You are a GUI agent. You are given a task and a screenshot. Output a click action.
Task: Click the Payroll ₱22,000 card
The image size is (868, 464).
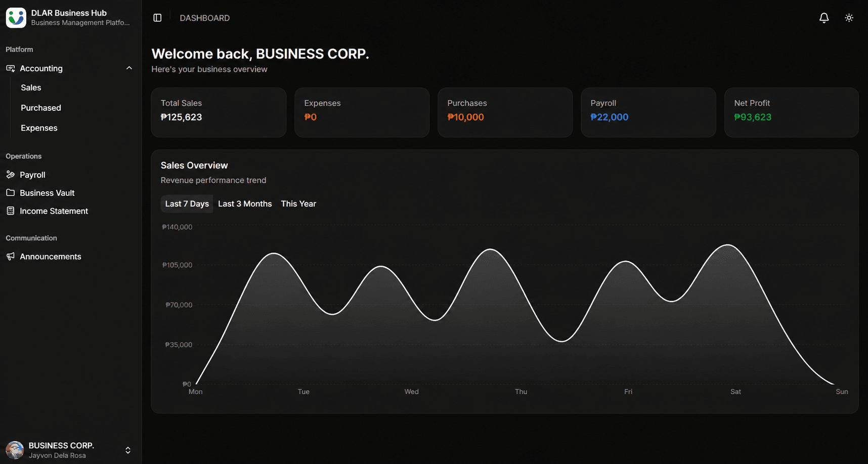(648, 112)
